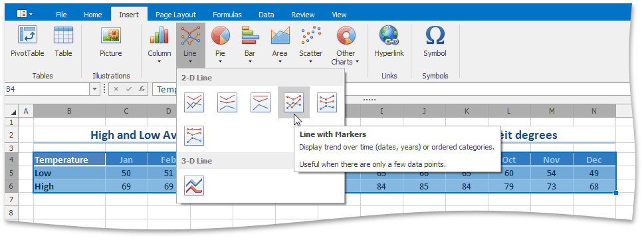
Task: Switch to the View tab
Action: (339, 15)
